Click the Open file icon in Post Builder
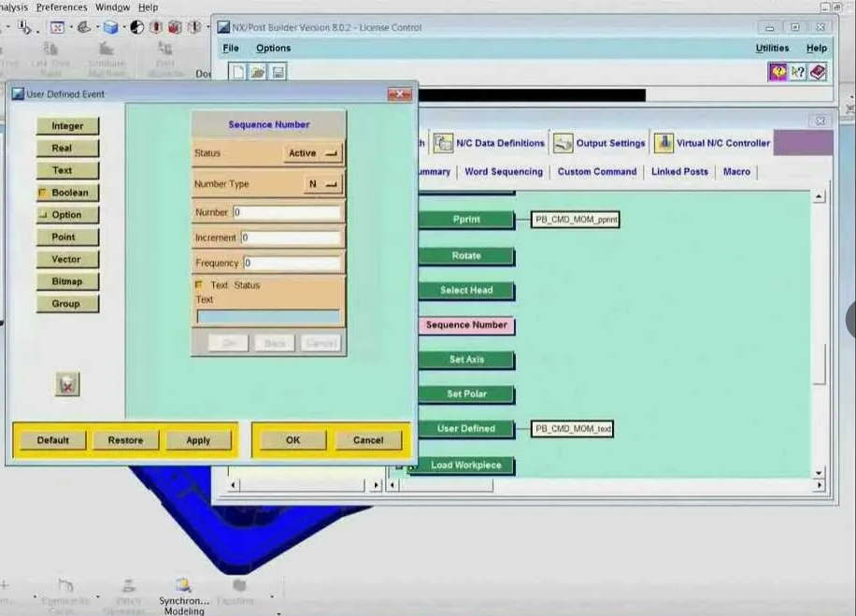 click(x=258, y=72)
